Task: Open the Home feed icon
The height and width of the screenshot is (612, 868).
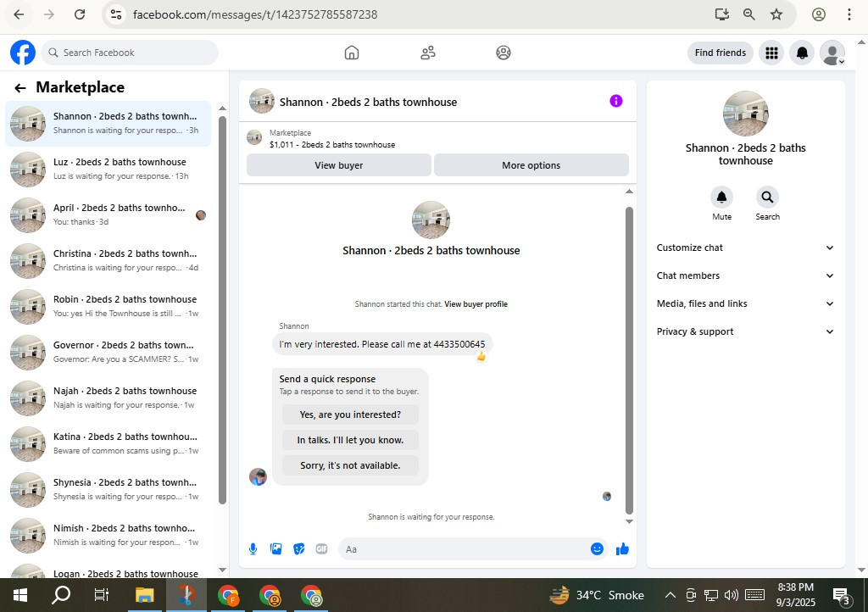Action: 352,53
